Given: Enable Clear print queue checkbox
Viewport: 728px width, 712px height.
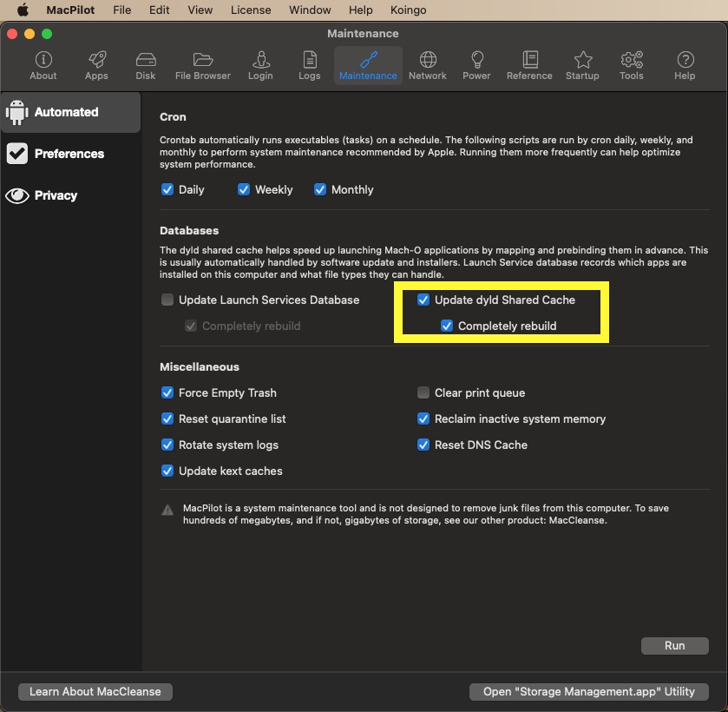Looking at the screenshot, I should pos(423,392).
